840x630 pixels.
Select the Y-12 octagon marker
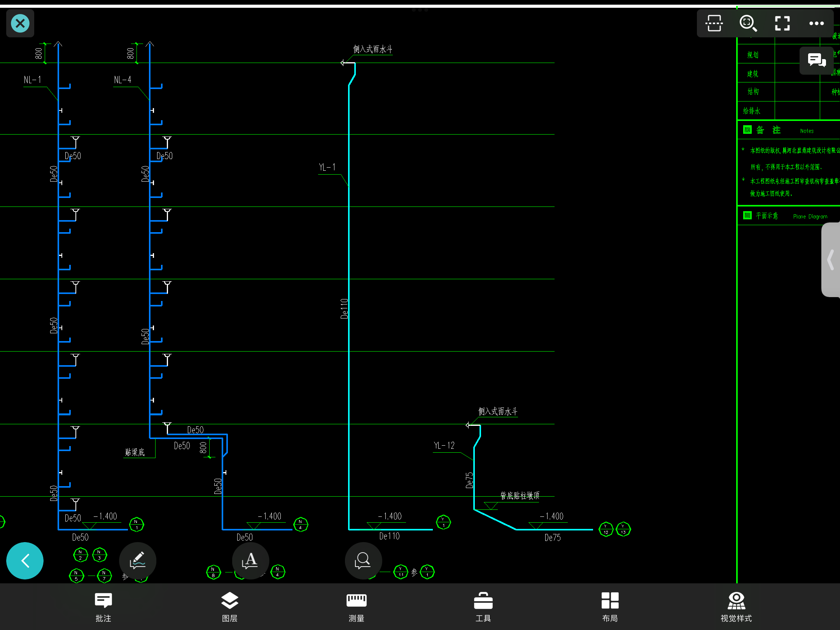pyautogui.click(x=606, y=529)
